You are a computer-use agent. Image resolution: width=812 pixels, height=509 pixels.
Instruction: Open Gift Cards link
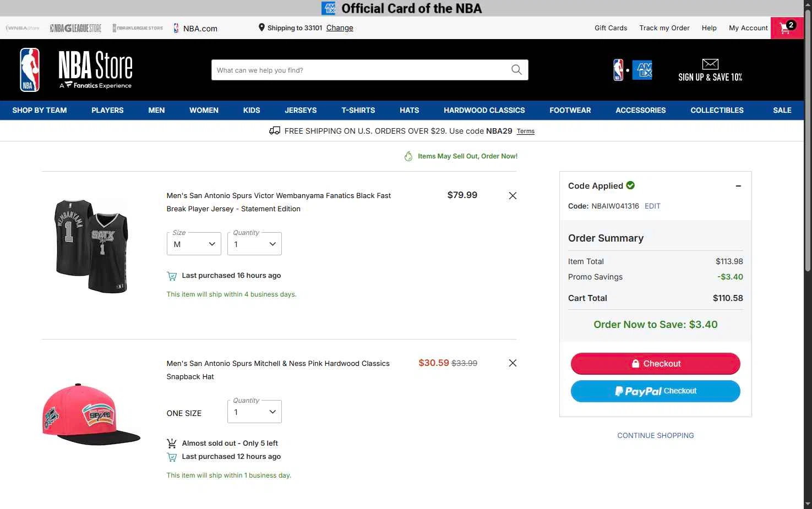coord(611,28)
